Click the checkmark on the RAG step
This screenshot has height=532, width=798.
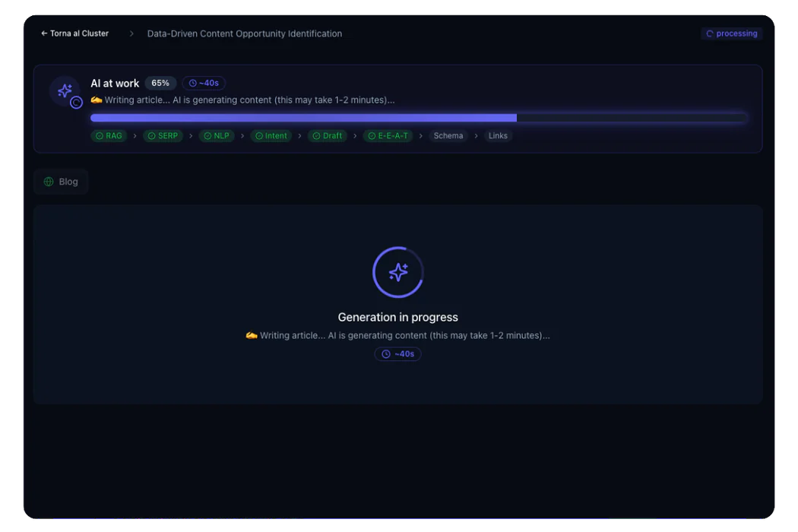tap(100, 136)
